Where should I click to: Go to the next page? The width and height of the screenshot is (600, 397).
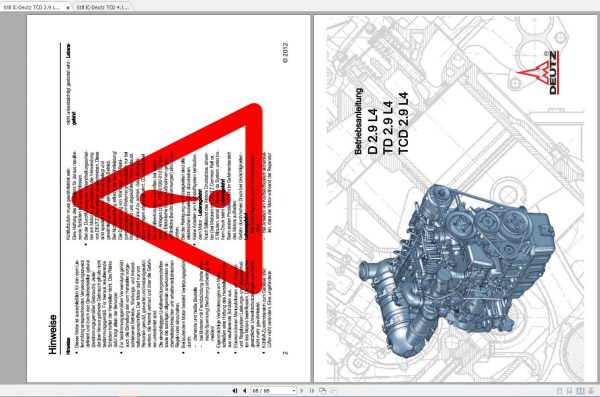coord(302,391)
